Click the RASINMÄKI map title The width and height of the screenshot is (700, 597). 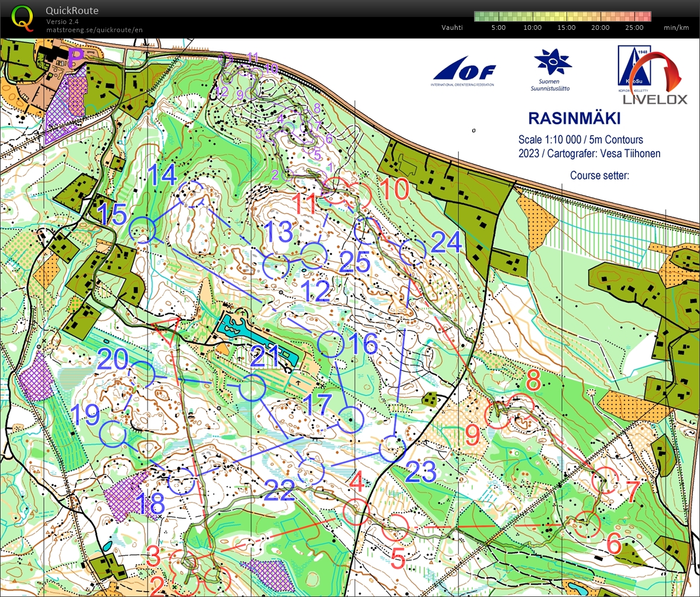pos(577,118)
